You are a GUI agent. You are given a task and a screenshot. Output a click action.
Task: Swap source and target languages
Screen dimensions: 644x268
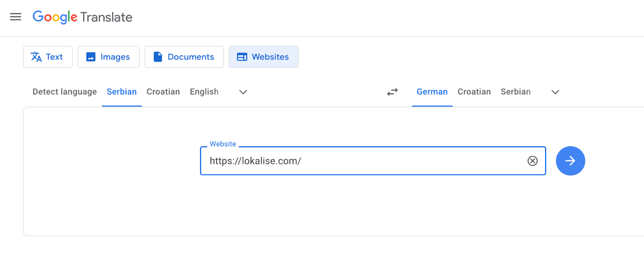click(x=392, y=92)
